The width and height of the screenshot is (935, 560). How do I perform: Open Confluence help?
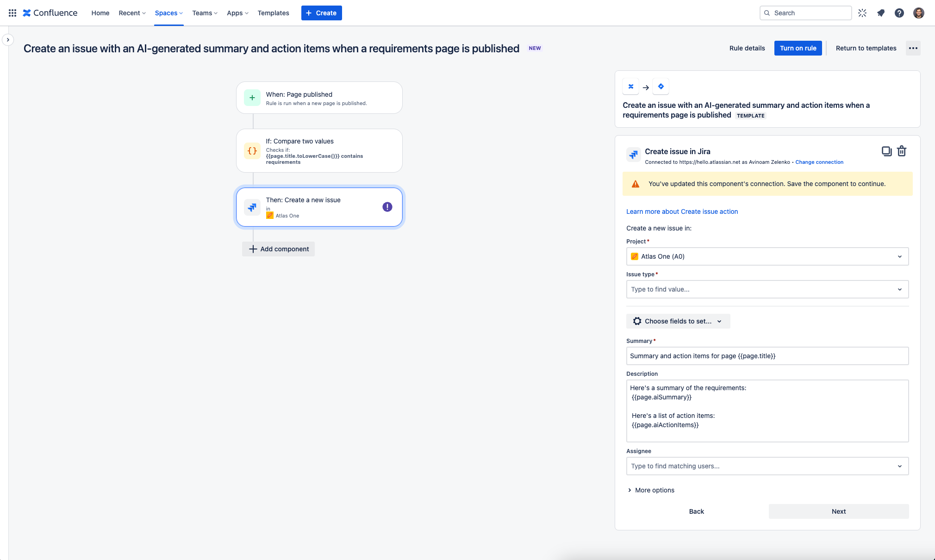[899, 12]
